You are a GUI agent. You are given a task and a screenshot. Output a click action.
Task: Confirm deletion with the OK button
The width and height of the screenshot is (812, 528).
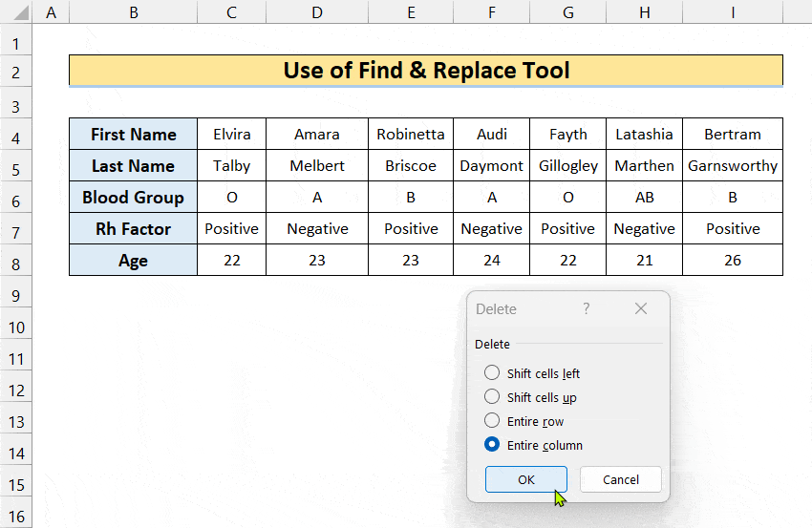coord(526,479)
